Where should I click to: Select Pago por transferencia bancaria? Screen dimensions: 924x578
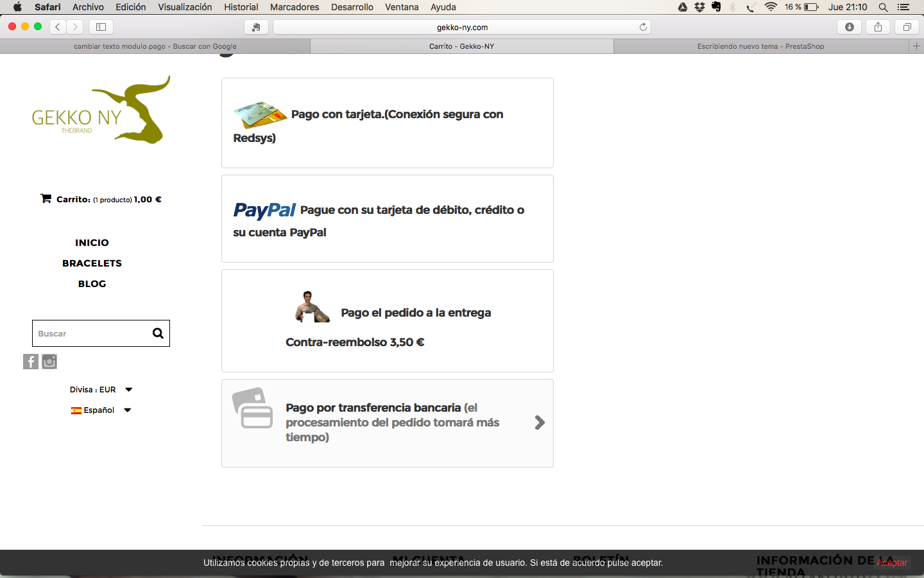(388, 423)
